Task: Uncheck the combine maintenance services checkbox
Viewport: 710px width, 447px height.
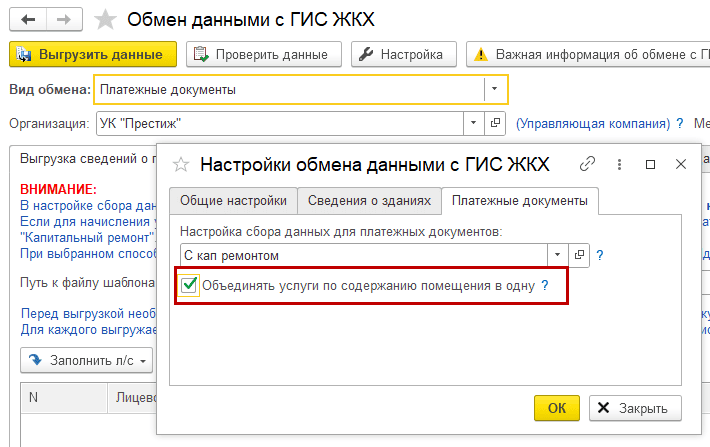Action: 190,286
